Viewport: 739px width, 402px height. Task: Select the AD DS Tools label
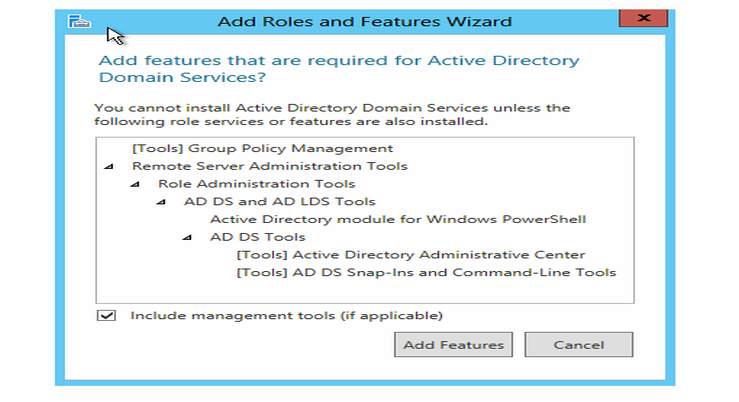point(257,237)
